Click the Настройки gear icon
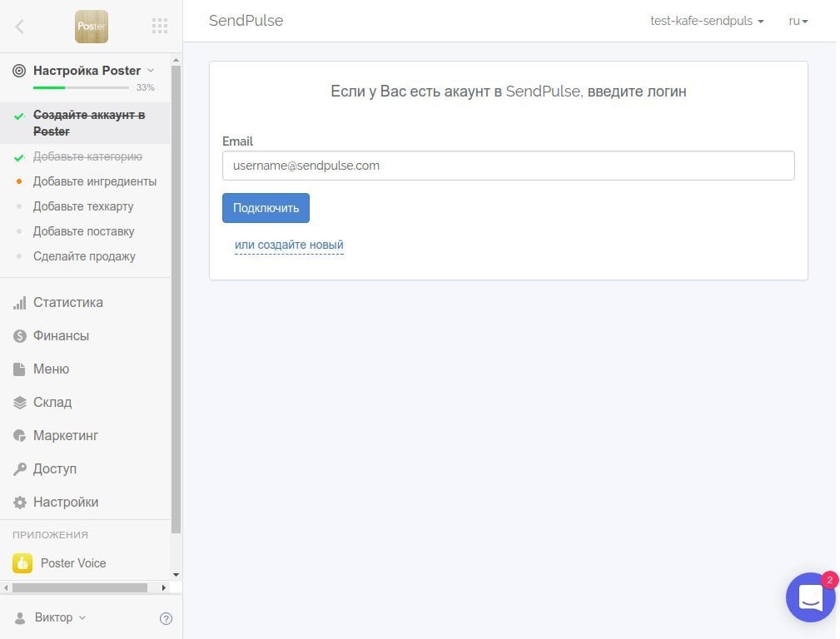This screenshot has width=840, height=639. pos(19,503)
